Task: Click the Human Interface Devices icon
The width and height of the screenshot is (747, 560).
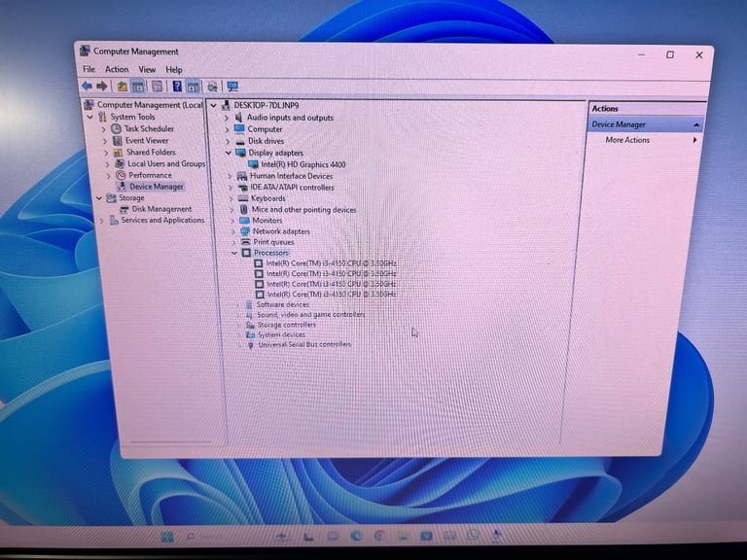Action: click(242, 176)
